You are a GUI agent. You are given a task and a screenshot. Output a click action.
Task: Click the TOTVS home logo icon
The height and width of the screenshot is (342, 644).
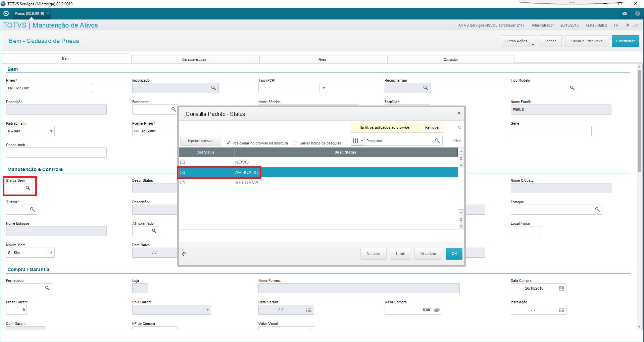click(x=6, y=13)
